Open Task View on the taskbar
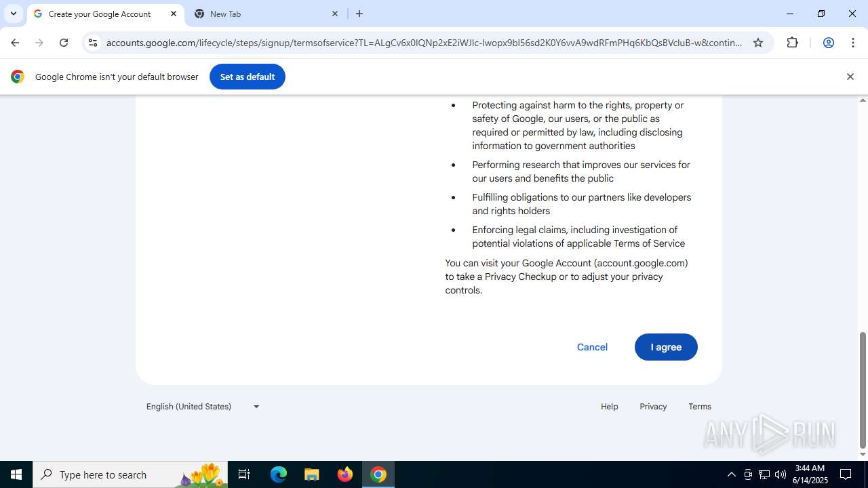The image size is (868, 488). [x=244, y=474]
